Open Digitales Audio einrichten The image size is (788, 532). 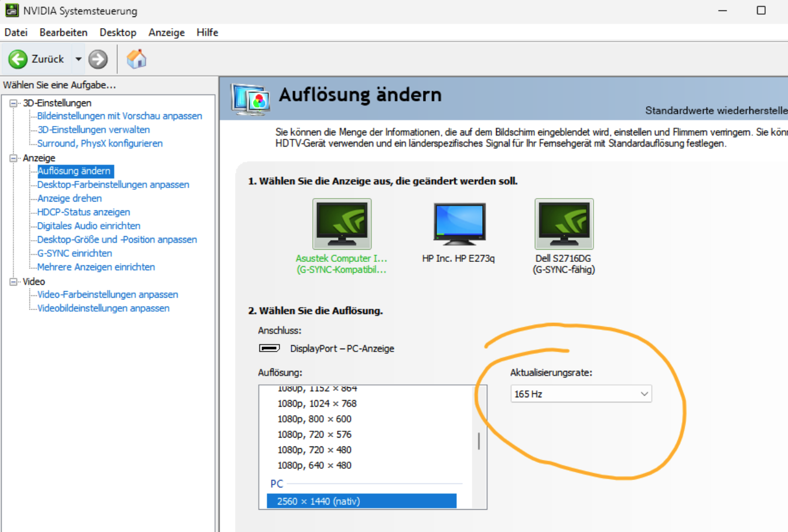(88, 226)
